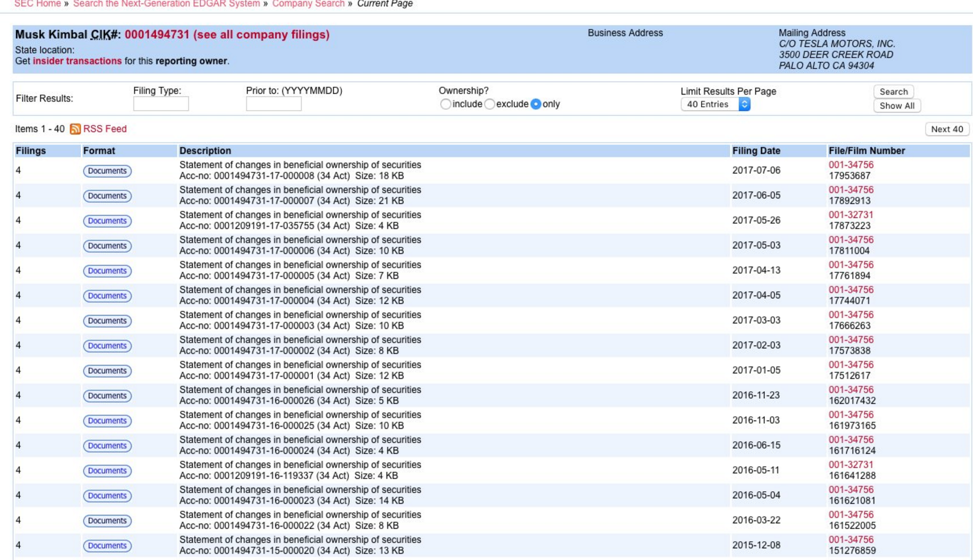
Task: Click the Filing Date column header
Action: [x=756, y=151]
